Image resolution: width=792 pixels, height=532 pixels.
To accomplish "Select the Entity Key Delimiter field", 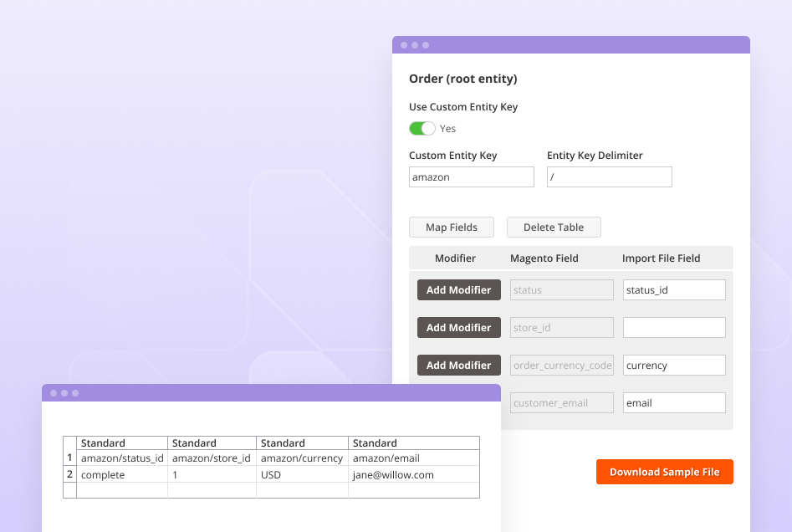I will 609,176.
